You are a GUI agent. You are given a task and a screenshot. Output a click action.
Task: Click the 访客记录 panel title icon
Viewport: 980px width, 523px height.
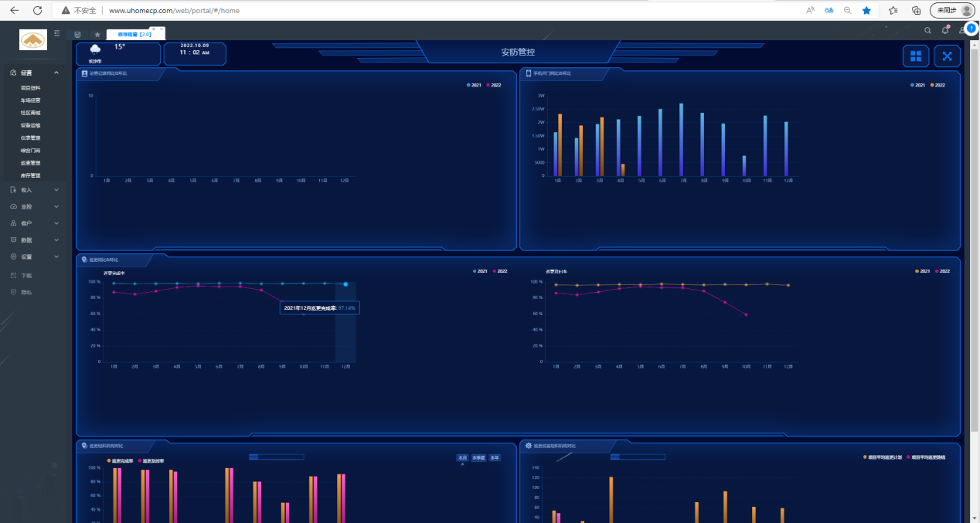point(84,73)
